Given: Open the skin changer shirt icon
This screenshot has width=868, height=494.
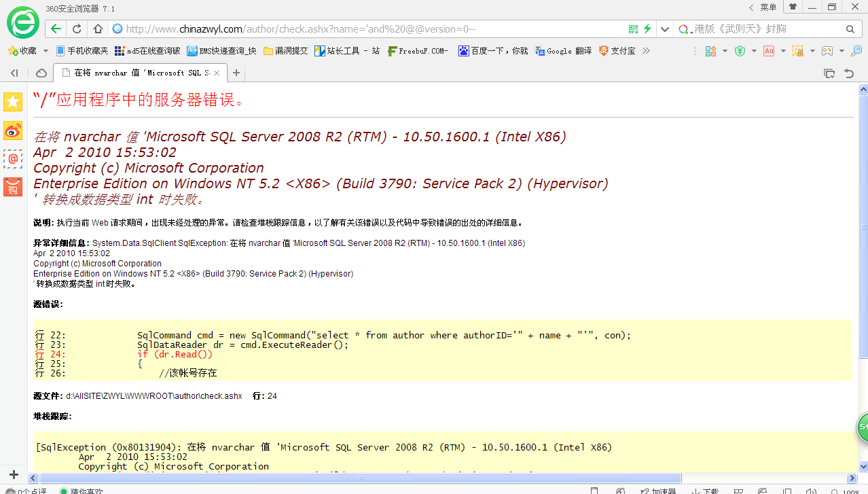Looking at the screenshot, I should [x=793, y=7].
